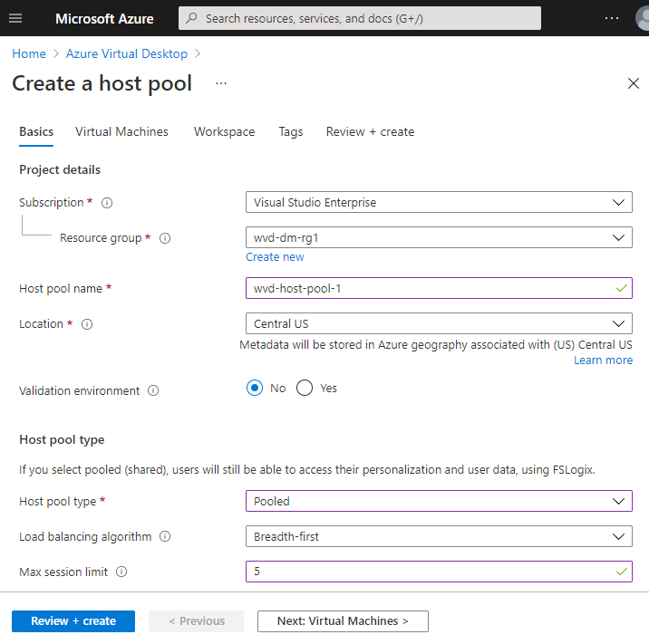
Task: Go to Azure Virtual Desktop breadcrumb
Action: click(127, 53)
